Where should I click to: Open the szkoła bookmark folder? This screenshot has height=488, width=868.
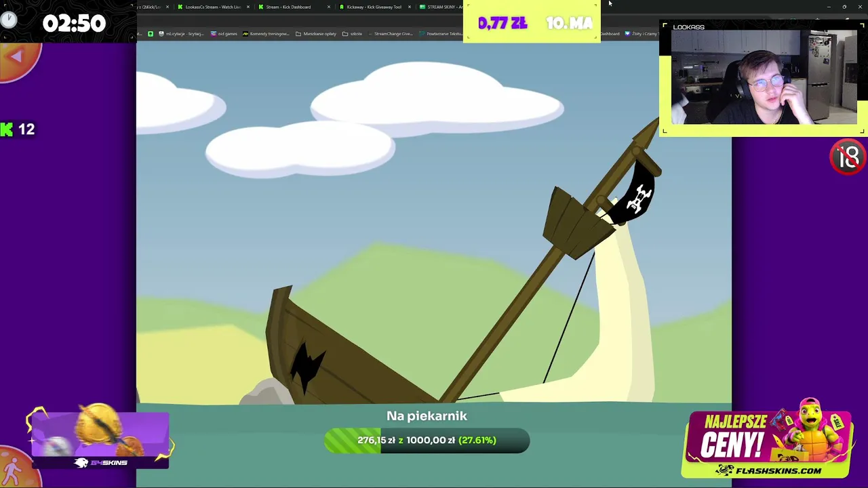[x=352, y=33]
